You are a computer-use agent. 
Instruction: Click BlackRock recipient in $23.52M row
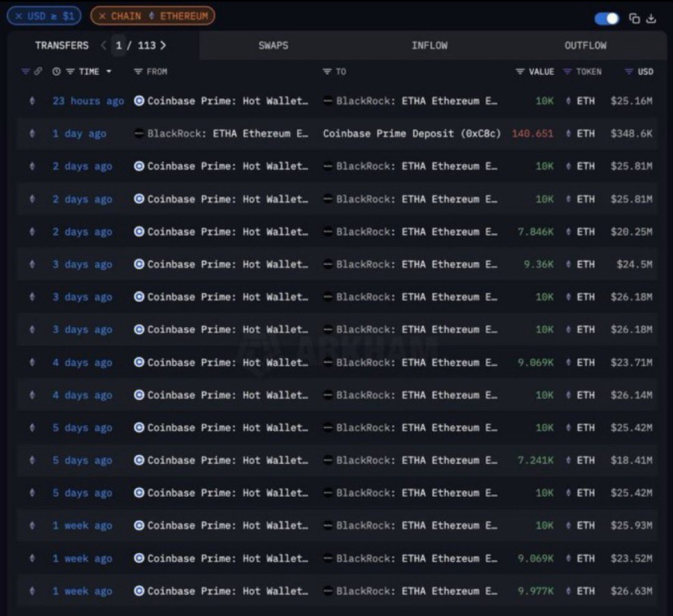[x=416, y=558]
